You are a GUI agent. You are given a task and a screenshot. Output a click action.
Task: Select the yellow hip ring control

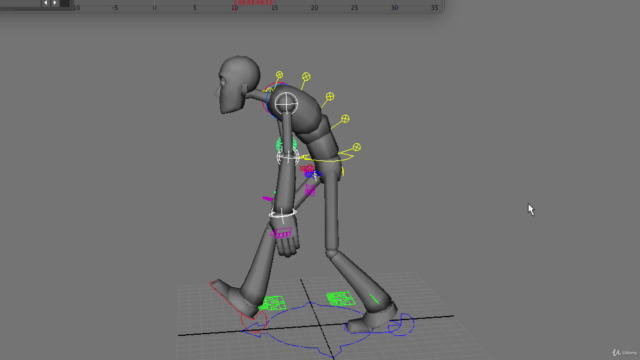(x=327, y=158)
